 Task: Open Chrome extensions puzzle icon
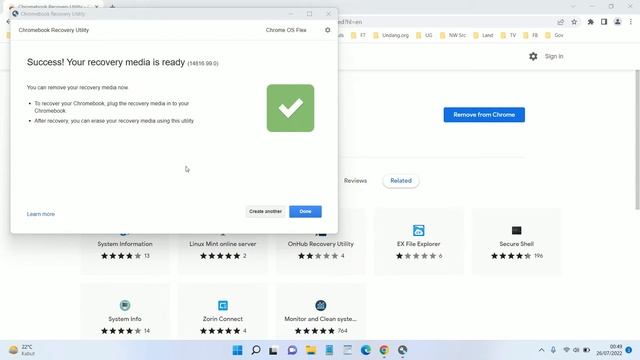(590, 22)
